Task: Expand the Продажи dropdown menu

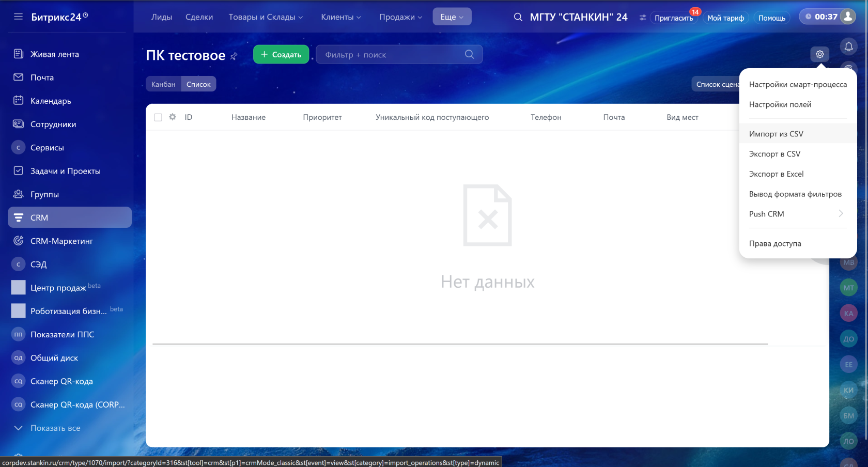Action: [x=400, y=17]
